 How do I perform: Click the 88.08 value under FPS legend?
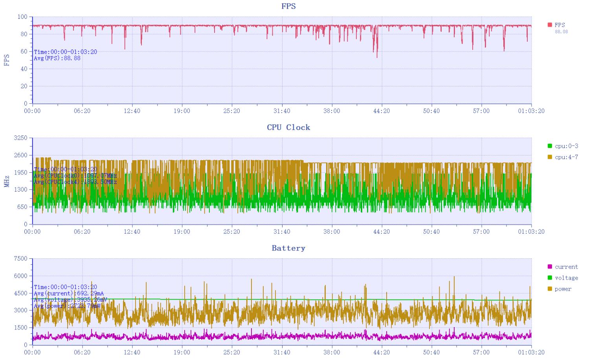pos(561,32)
